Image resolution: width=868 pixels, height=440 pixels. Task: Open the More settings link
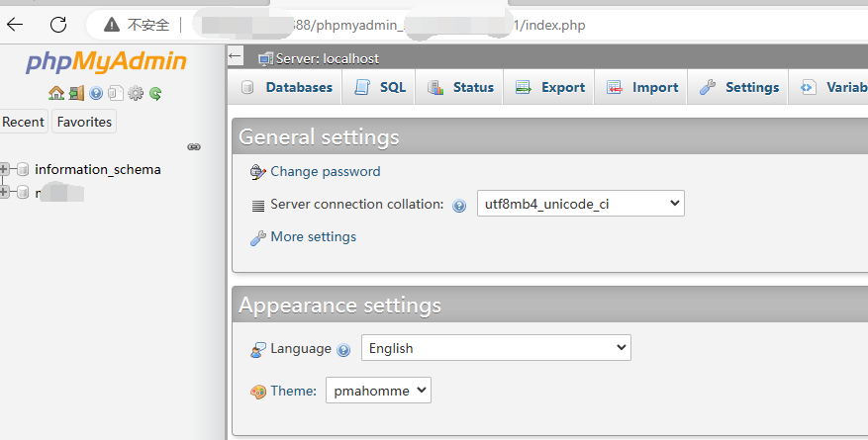[x=313, y=236]
